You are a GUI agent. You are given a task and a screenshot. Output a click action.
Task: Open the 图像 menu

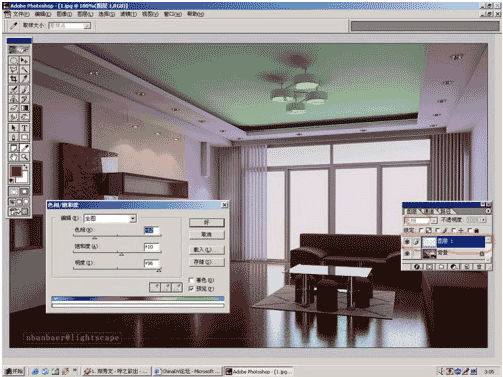pos(64,14)
